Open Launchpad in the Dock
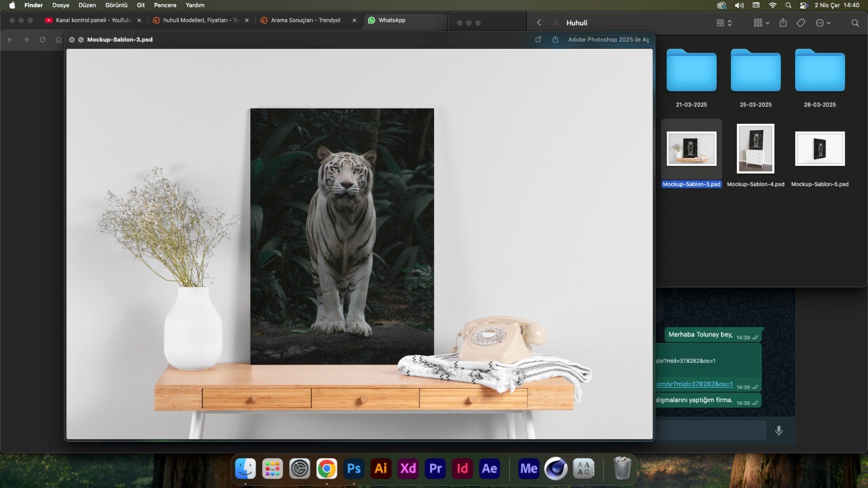The width and height of the screenshot is (868, 488). 272,468
